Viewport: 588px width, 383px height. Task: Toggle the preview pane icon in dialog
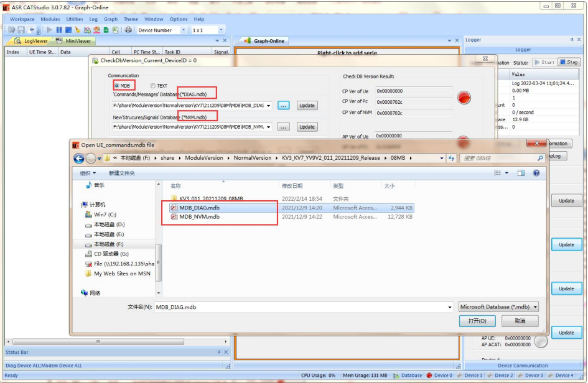pyautogui.click(x=521, y=173)
